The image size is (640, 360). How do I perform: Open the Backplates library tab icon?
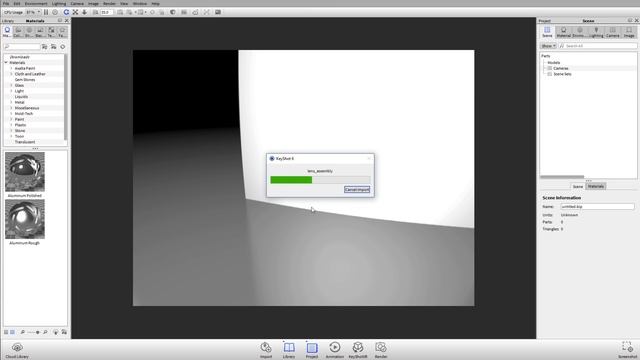(40, 32)
